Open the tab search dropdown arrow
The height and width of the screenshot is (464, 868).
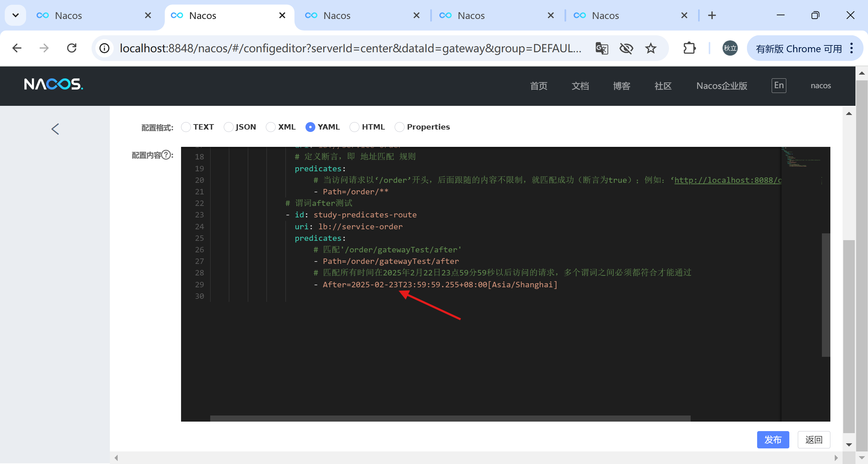[x=15, y=15]
